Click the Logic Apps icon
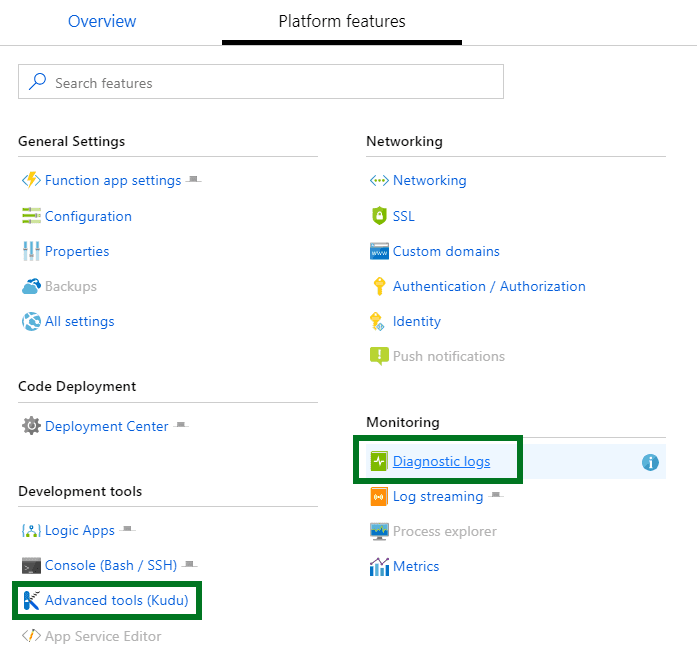This screenshot has height=645, width=697. (x=31, y=530)
